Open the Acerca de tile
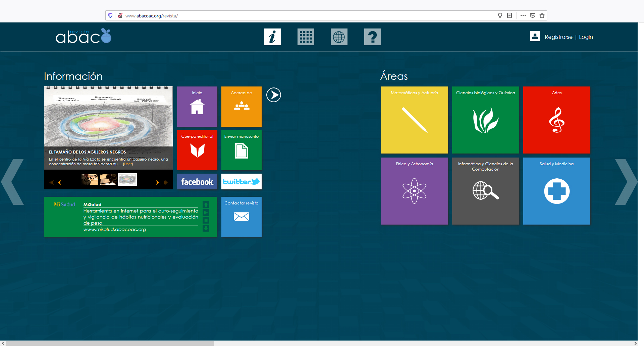This screenshot has width=644, height=362. click(x=241, y=107)
